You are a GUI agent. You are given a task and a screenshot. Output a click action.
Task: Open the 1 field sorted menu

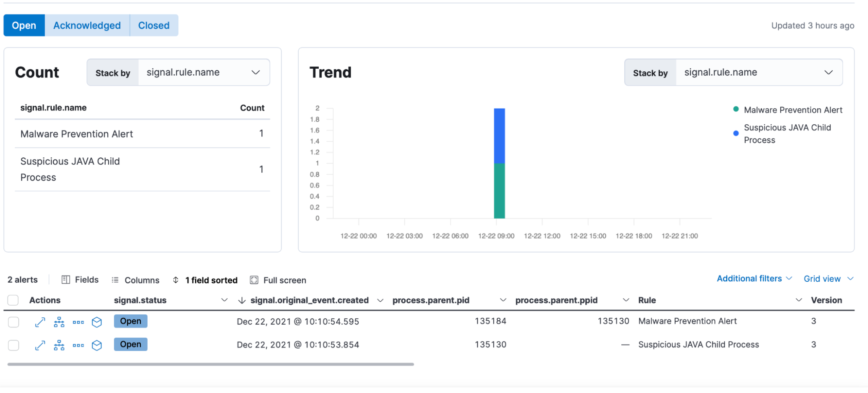tap(205, 280)
